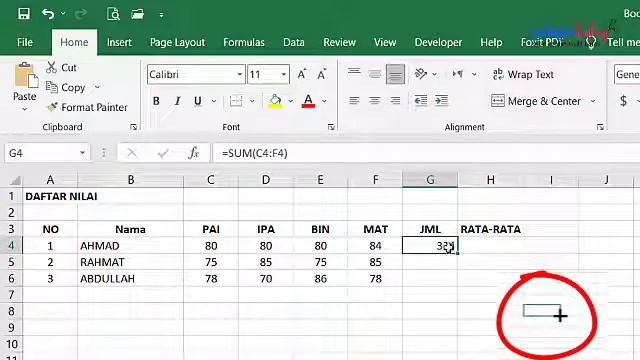Switch to the Insert tab
Screen dimensions: 640x360
pos(119,42)
